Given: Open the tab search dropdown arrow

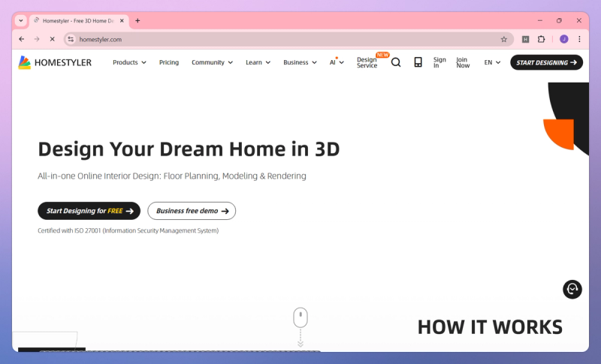Looking at the screenshot, I should tap(21, 21).
